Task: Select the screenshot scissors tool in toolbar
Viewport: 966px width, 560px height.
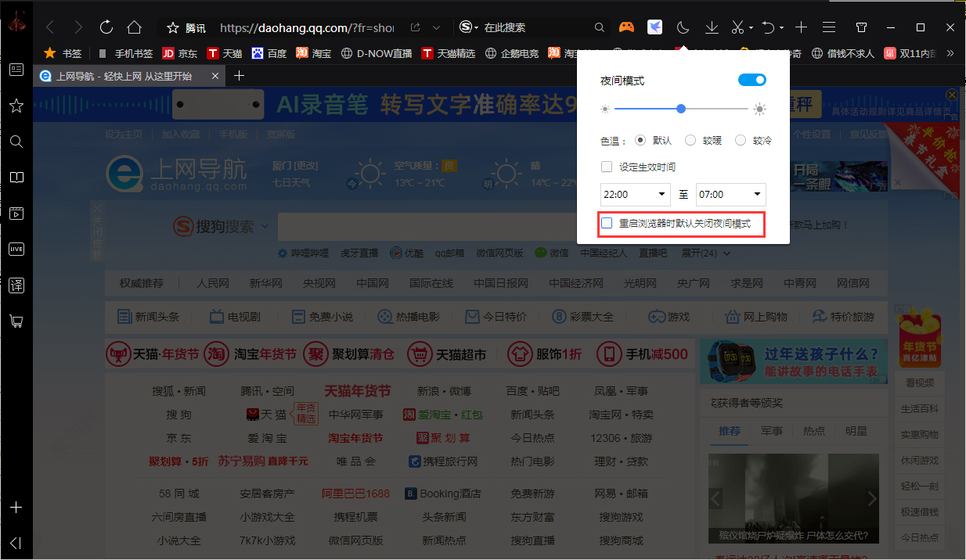Action: 737,26
